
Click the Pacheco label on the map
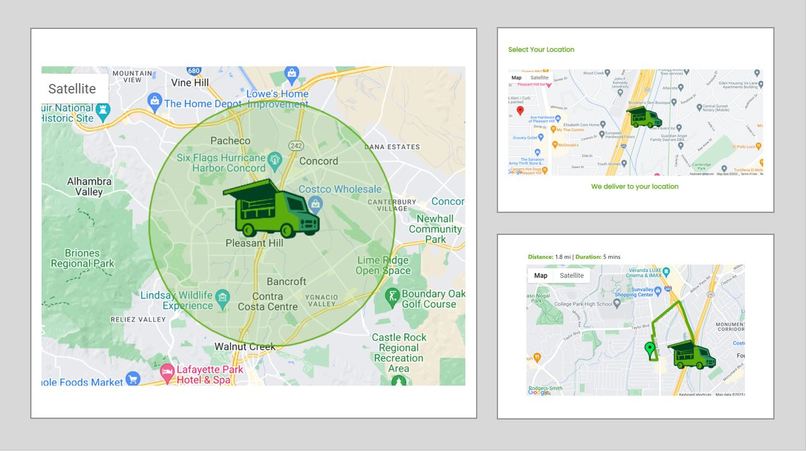[230, 140]
